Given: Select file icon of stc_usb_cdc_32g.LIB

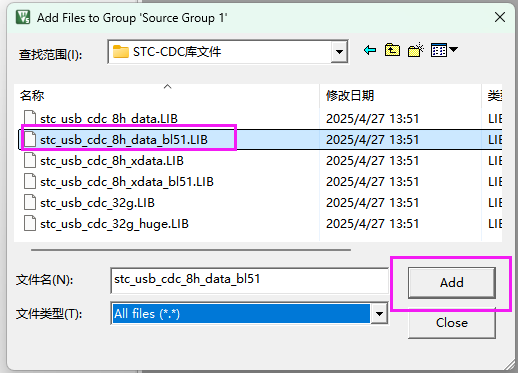Looking at the screenshot, I should 30,202.
